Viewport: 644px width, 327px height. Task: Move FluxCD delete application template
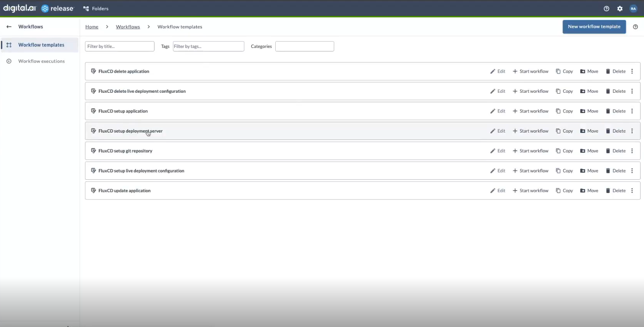click(x=589, y=72)
